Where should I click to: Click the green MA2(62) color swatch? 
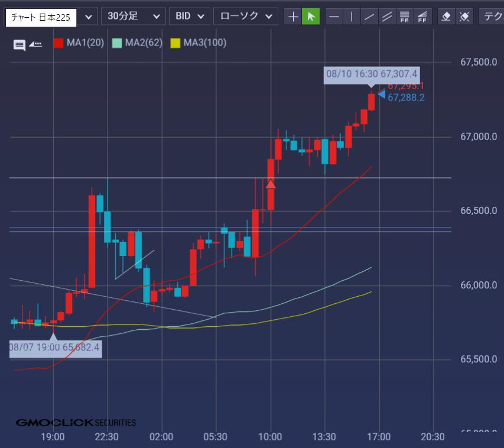click(x=116, y=43)
